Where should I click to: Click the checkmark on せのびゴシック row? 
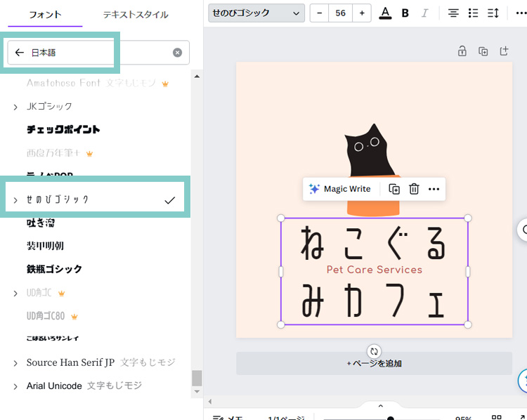tap(170, 200)
